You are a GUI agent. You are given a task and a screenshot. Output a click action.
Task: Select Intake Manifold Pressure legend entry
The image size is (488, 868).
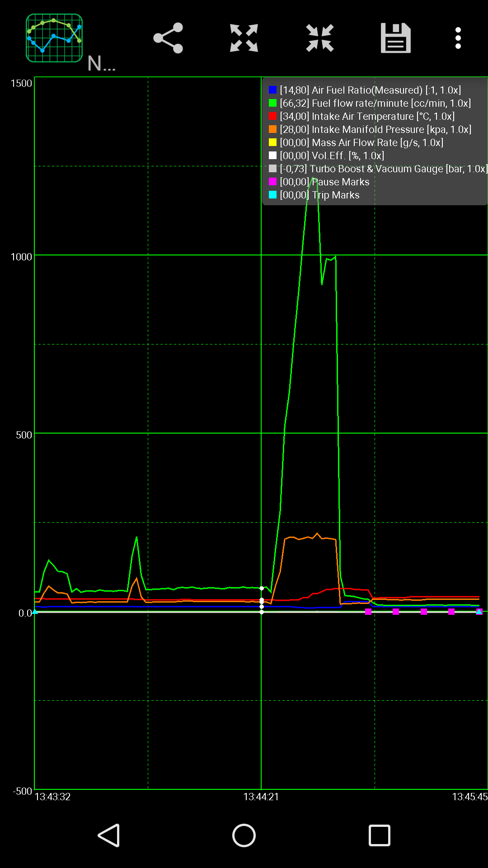[375, 129]
